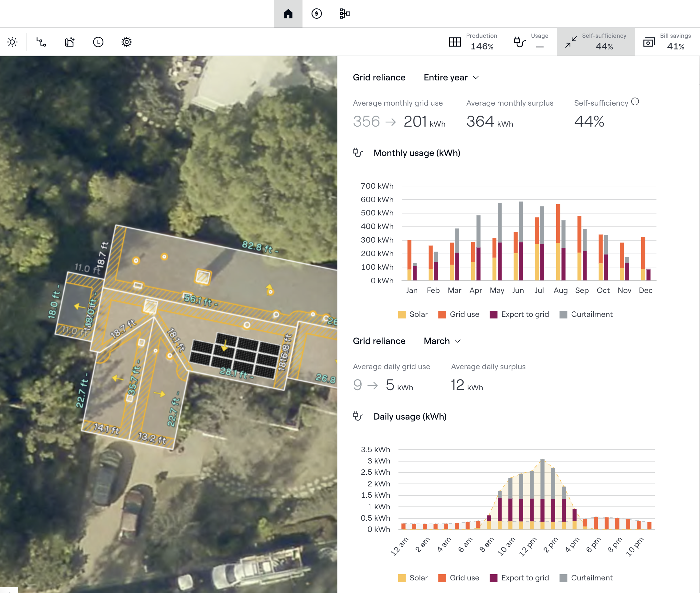Click the Dec label on monthly chart
Screen dimensions: 700x593
tap(645, 290)
